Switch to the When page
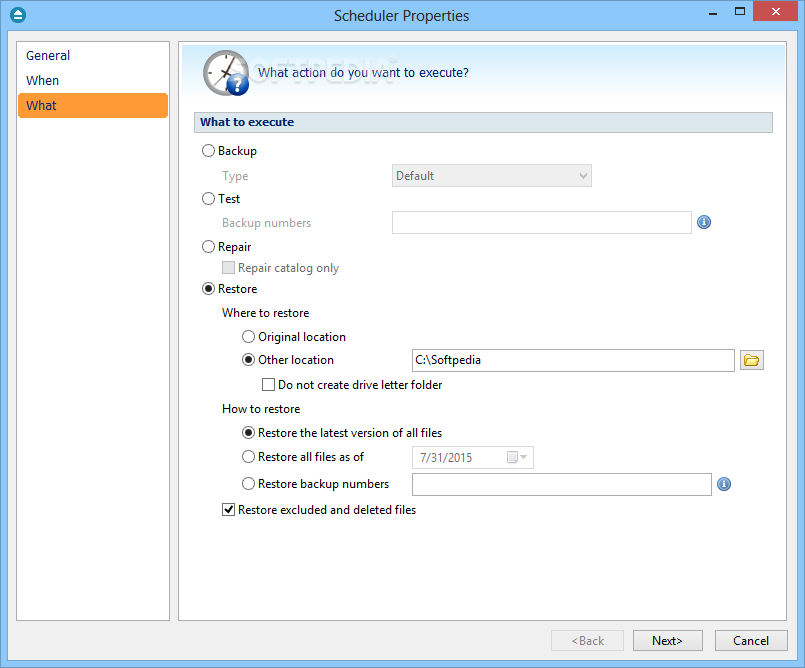Screen dimensions: 805x668 (93, 81)
